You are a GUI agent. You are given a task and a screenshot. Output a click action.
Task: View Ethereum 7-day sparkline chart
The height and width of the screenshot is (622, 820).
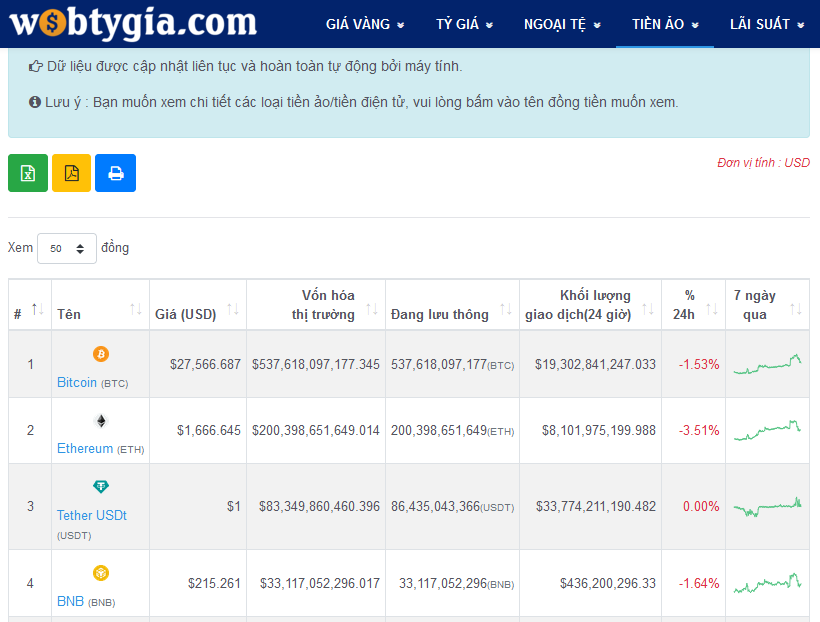coord(767,431)
